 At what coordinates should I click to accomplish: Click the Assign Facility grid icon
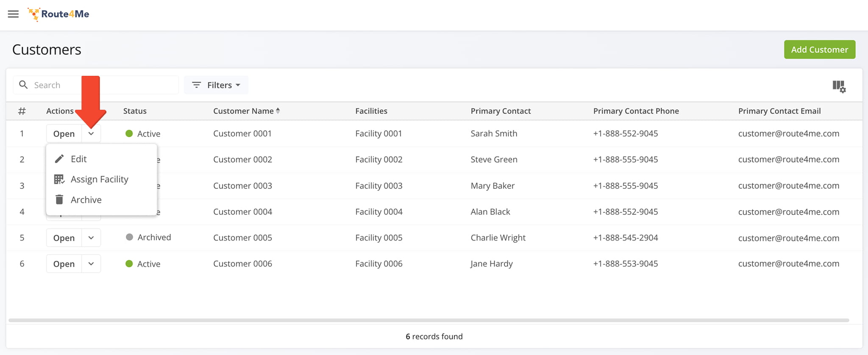(x=59, y=179)
